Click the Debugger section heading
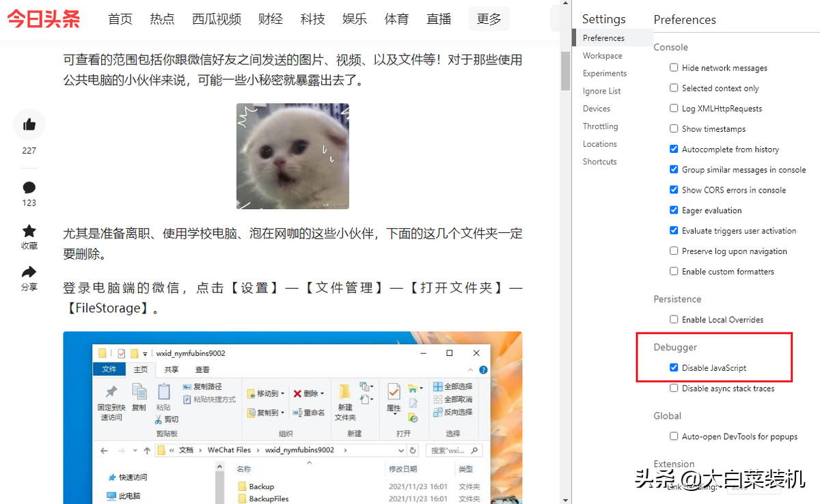820x504 pixels. coord(675,348)
